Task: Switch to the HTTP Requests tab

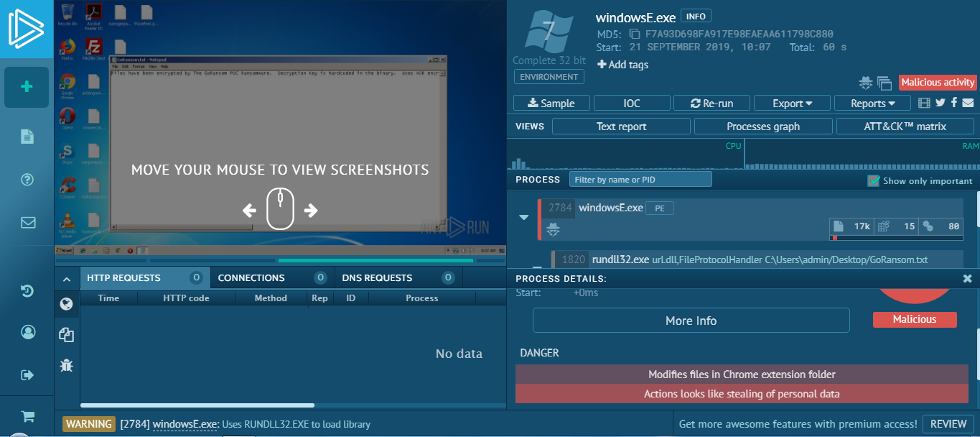Action: pos(145,277)
